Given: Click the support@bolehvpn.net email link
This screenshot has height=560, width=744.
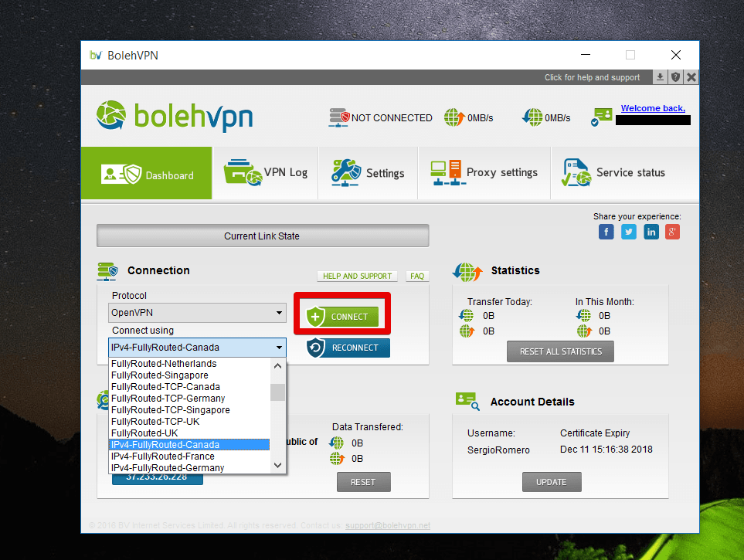Looking at the screenshot, I should [x=388, y=525].
